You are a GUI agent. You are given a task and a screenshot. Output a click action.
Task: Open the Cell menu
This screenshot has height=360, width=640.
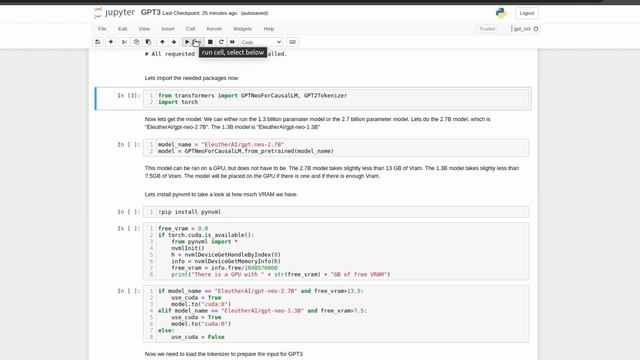click(x=190, y=29)
